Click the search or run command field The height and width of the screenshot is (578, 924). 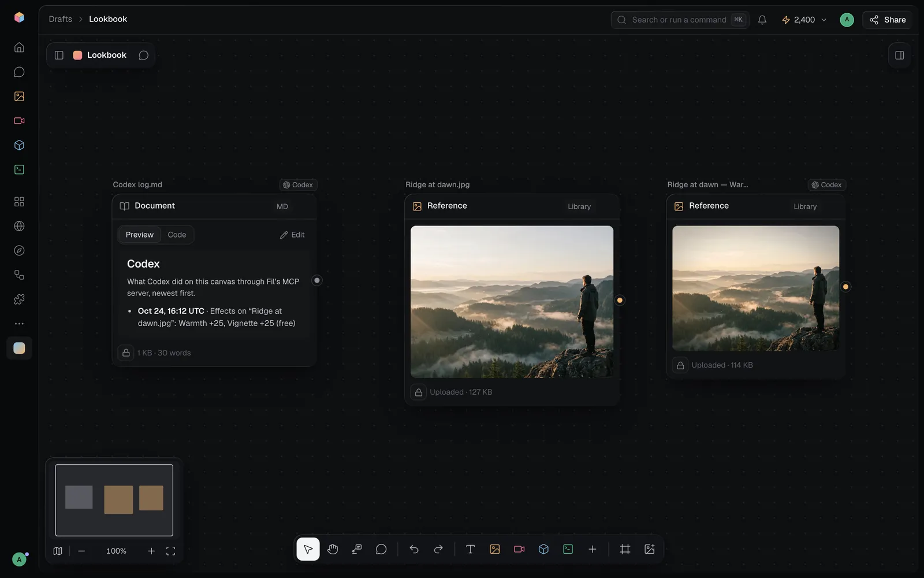coord(680,20)
